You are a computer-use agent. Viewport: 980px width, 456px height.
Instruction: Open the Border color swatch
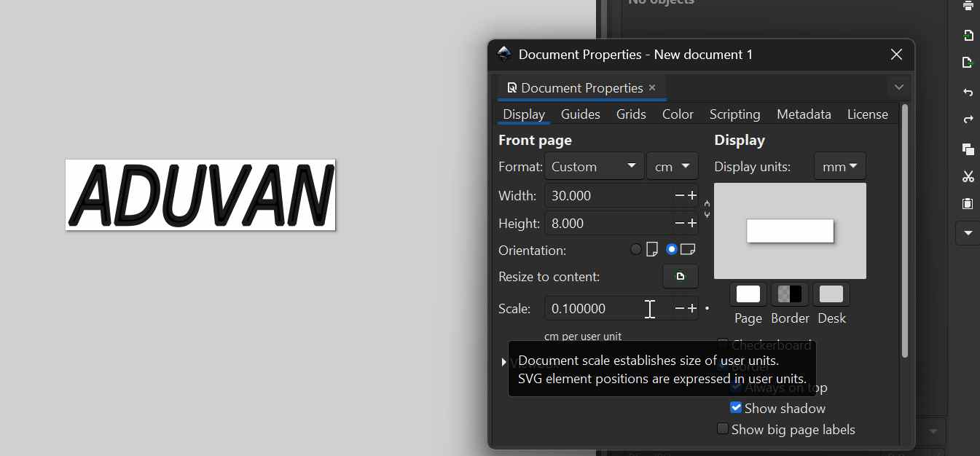pyautogui.click(x=790, y=294)
